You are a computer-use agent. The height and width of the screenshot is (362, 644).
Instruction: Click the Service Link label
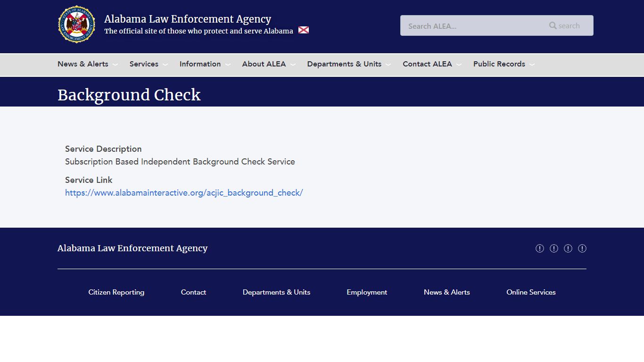[x=89, y=180]
